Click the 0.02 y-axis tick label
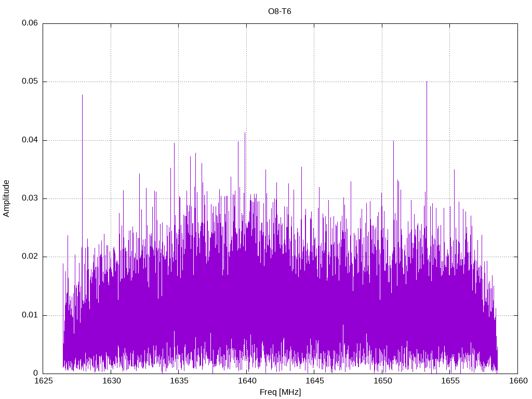Screen dimensions: 532x399 pos(30,257)
